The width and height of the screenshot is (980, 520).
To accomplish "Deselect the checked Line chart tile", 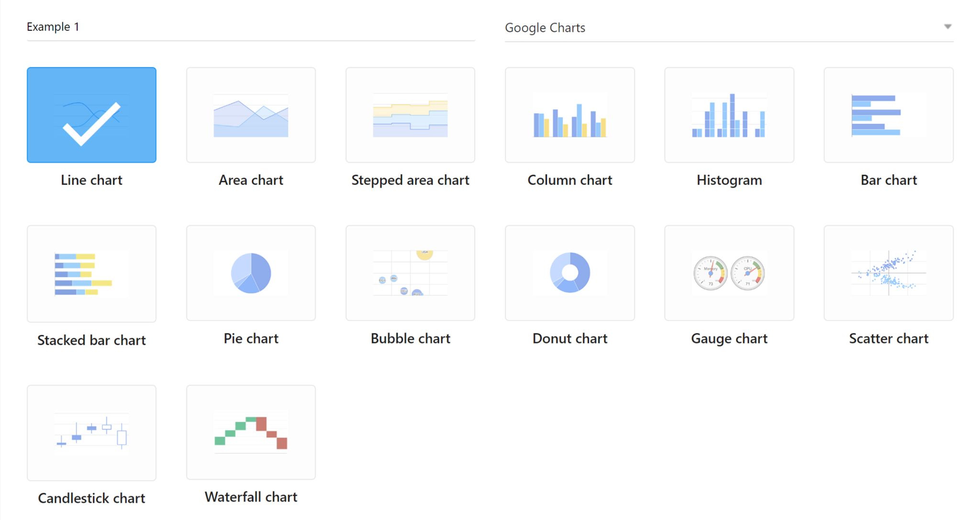I will point(91,115).
